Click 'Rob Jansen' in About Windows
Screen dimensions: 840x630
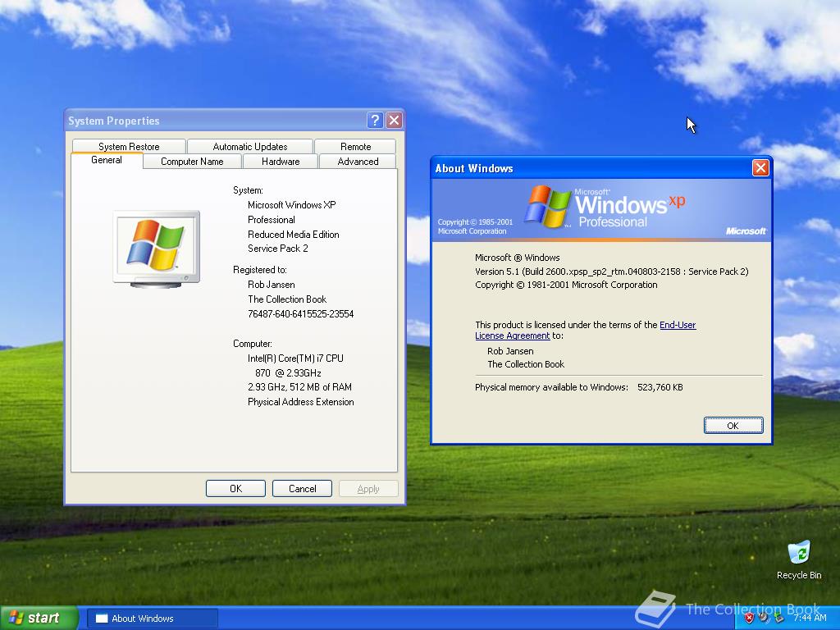point(510,351)
